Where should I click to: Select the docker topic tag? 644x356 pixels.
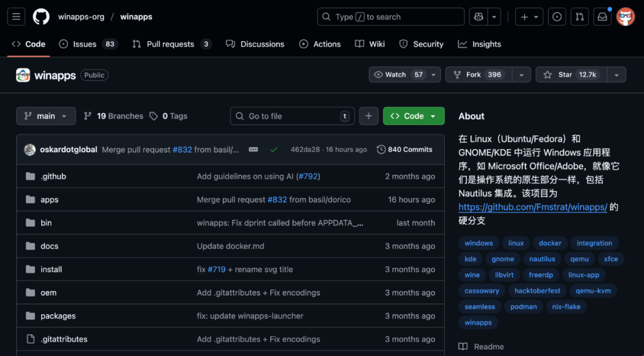[x=550, y=243]
